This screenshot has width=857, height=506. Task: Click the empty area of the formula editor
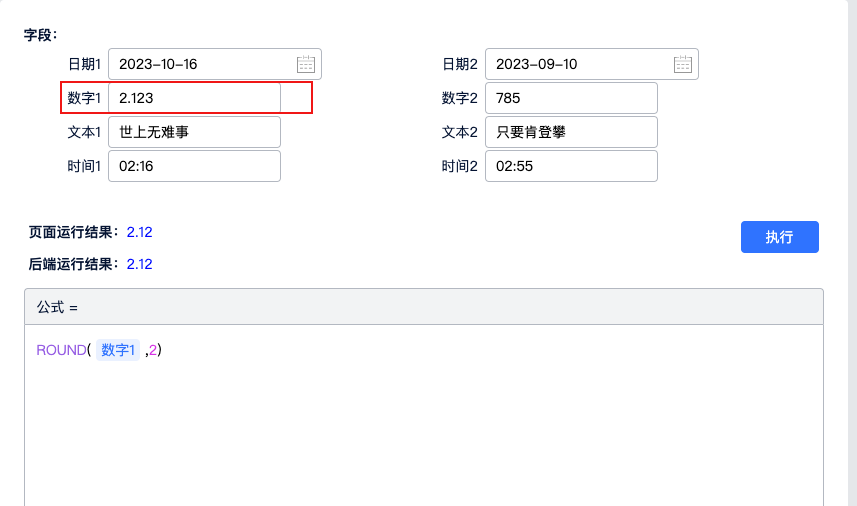(x=423, y=430)
